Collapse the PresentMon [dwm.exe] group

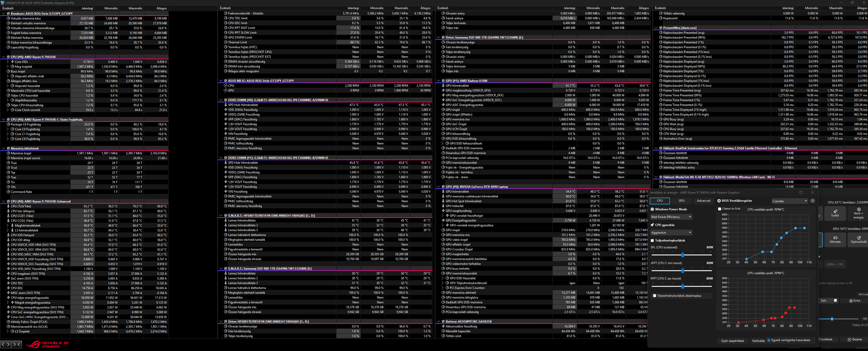point(656,28)
